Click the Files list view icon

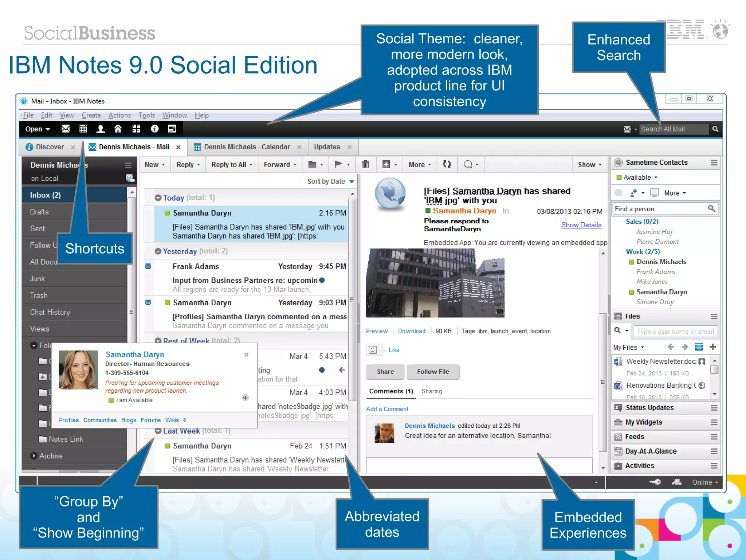coord(699,347)
